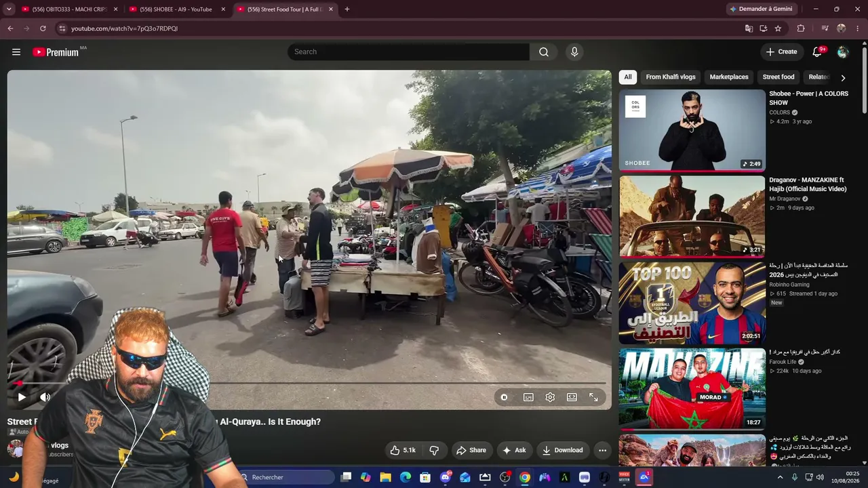Open the tab search dropdown

9,9
